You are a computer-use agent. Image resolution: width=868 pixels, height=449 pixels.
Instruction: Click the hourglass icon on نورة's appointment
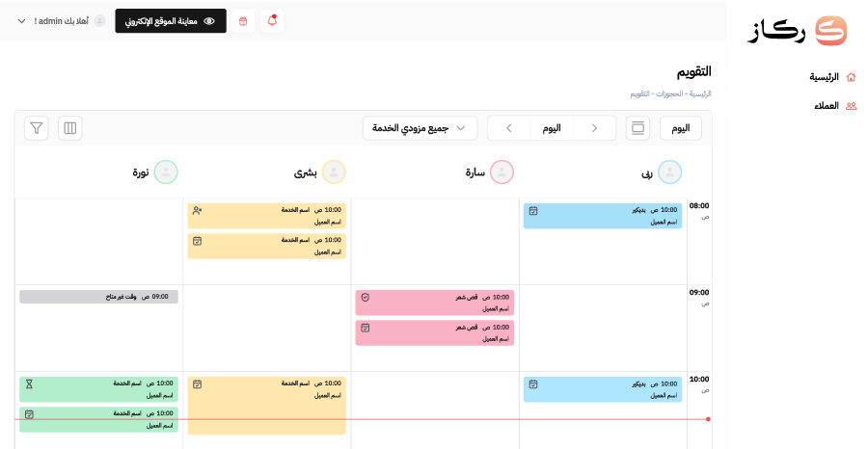(29, 383)
